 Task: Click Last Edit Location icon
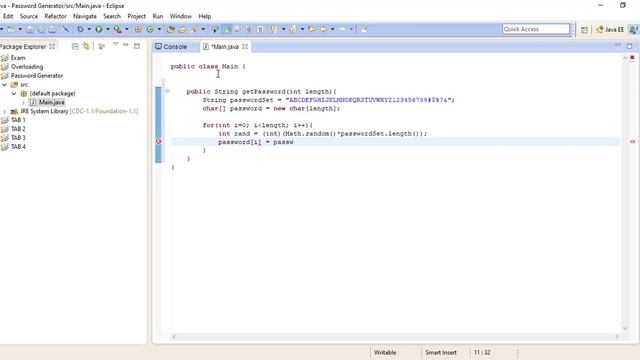point(312,29)
